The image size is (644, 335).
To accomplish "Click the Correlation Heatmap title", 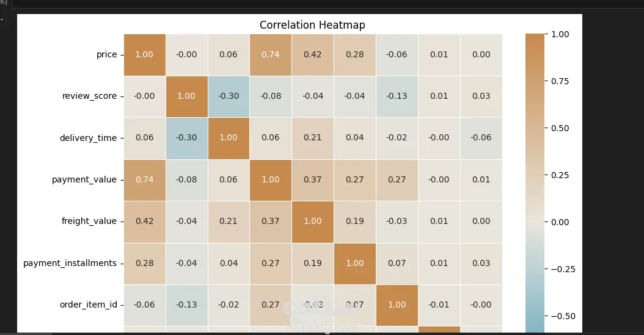I will (312, 25).
